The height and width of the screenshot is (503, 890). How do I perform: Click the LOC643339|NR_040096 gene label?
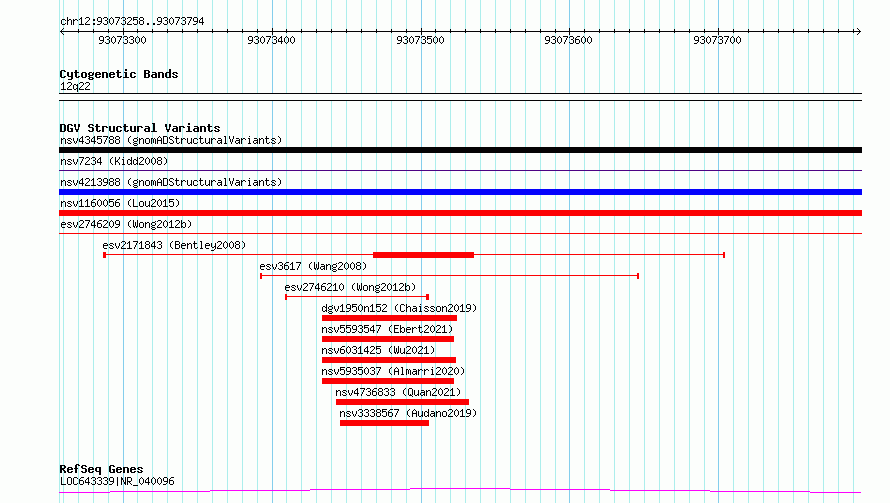click(x=117, y=481)
